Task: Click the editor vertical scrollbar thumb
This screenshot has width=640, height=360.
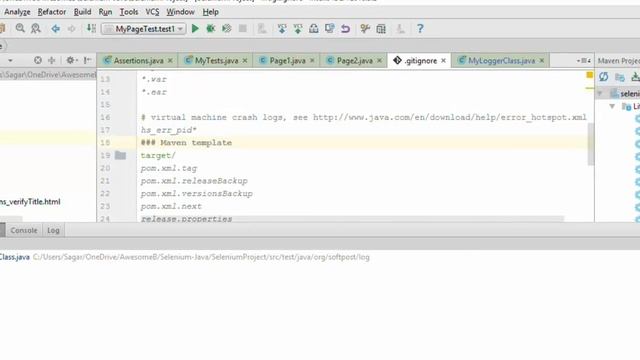Action: pyautogui.click(x=591, y=144)
